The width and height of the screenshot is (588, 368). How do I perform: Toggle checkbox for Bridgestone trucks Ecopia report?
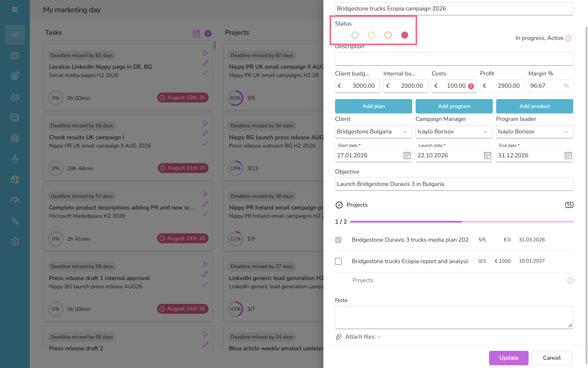click(338, 261)
